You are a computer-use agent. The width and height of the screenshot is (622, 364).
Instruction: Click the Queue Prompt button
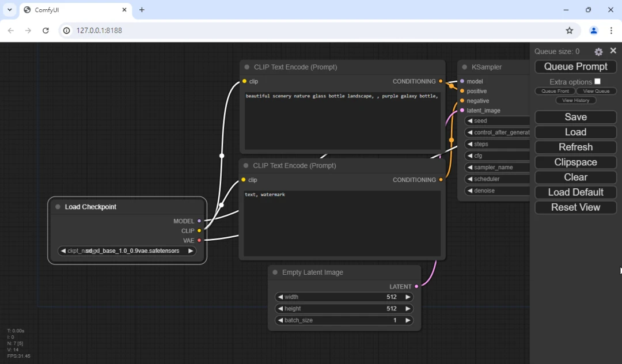tap(575, 67)
